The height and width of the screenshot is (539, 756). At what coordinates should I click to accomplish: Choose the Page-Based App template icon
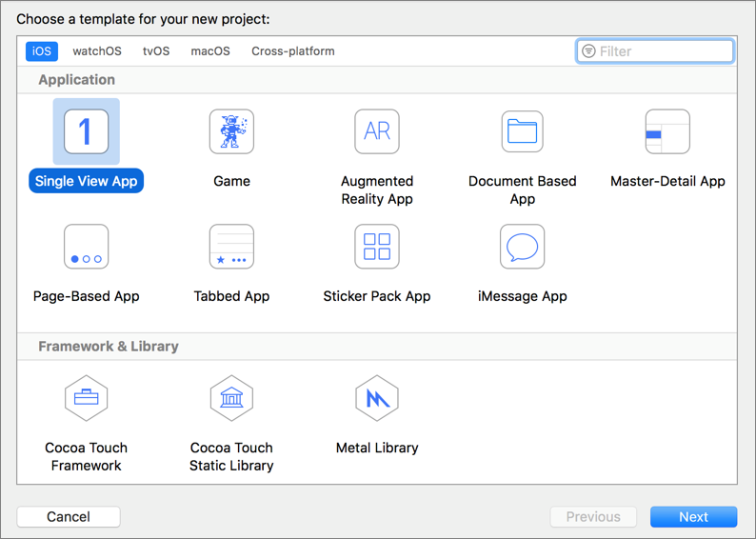click(x=86, y=247)
